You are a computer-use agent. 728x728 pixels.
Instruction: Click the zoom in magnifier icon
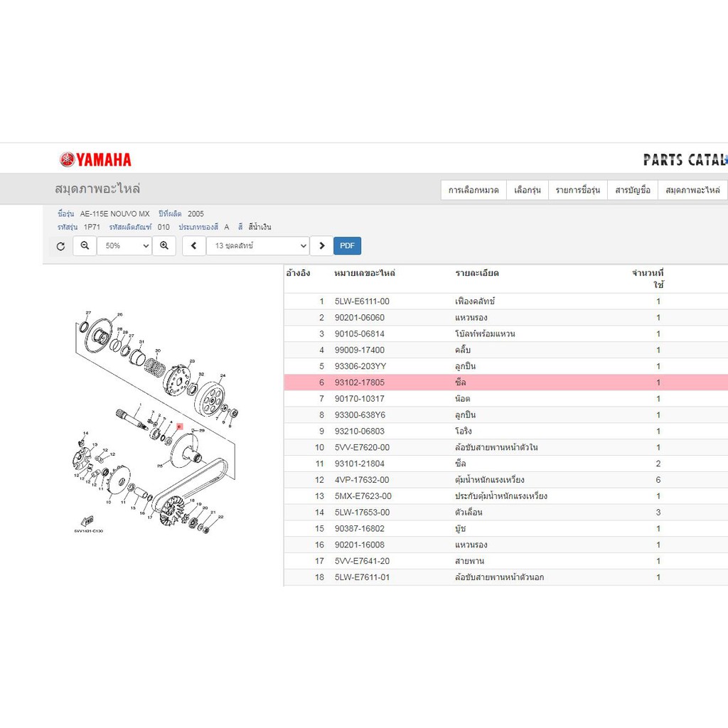pyautogui.click(x=164, y=245)
